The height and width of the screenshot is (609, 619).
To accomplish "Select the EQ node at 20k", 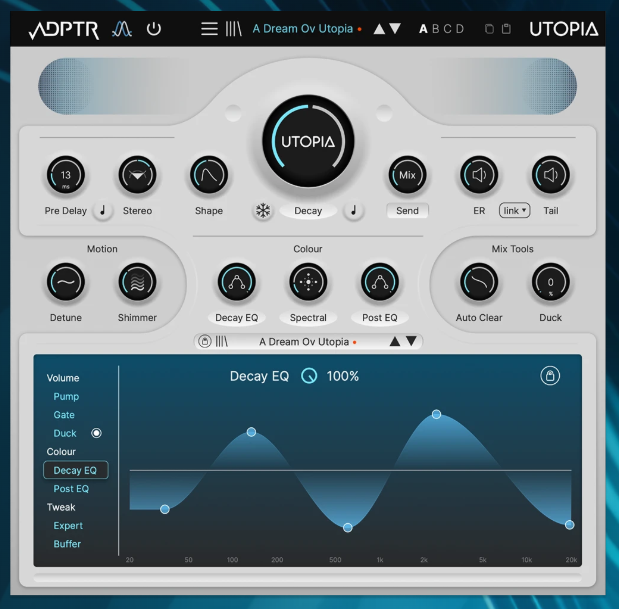I will pyautogui.click(x=569, y=525).
